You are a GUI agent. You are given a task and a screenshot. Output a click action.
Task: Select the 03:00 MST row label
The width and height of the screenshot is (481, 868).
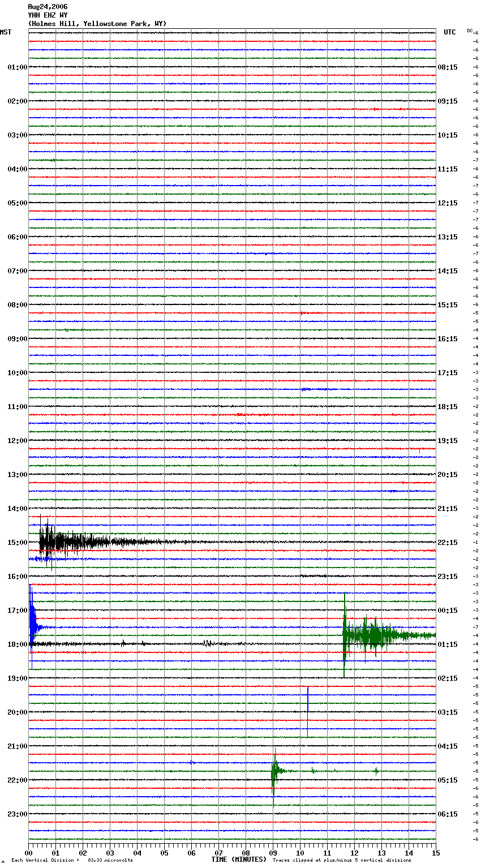(18, 135)
